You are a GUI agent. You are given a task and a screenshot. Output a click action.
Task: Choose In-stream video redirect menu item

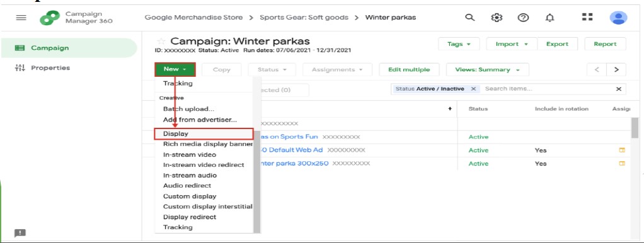pyautogui.click(x=204, y=165)
